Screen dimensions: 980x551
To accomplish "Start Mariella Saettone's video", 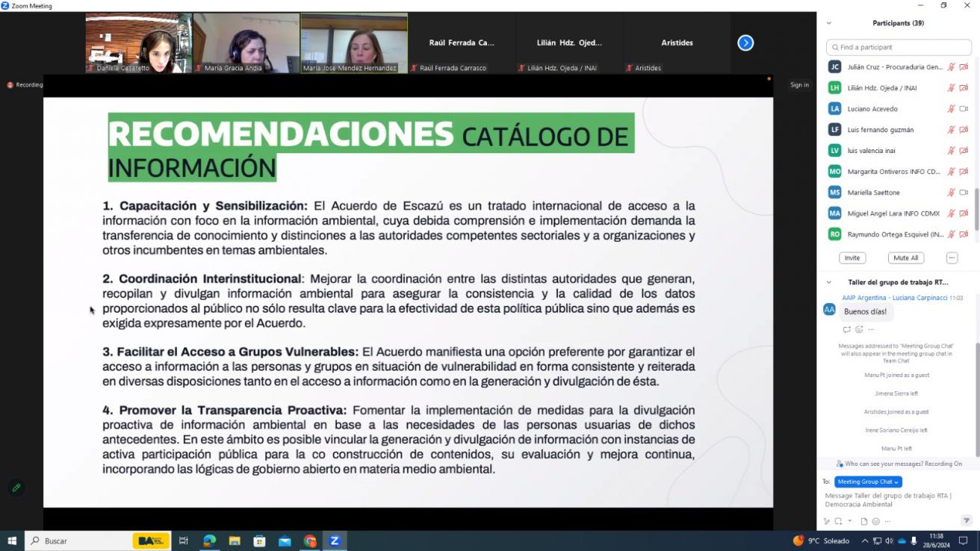I will click(x=964, y=192).
